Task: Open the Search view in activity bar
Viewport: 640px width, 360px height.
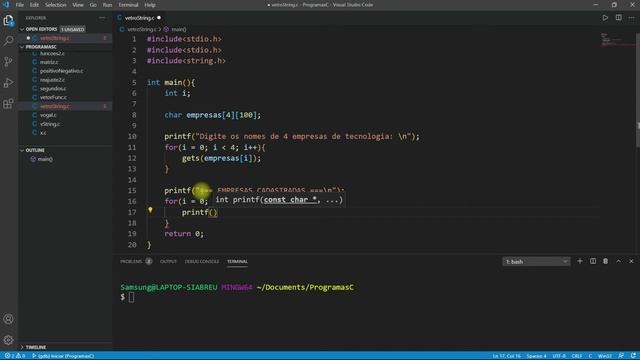Action: 9,41
